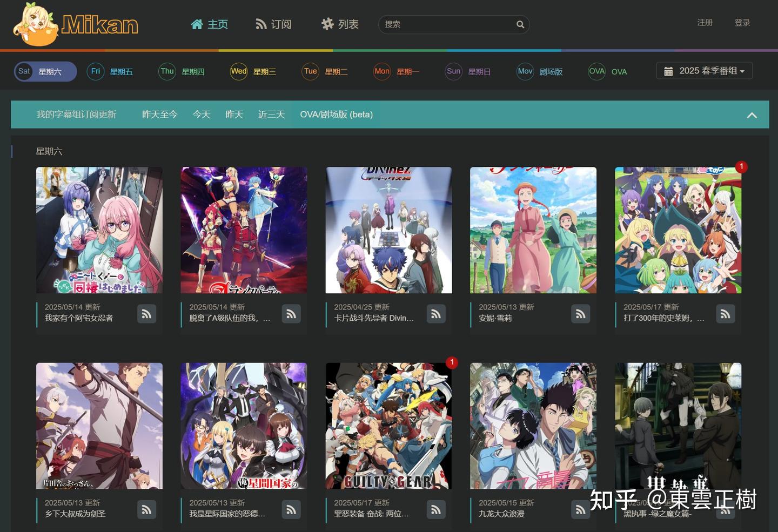
Task: Open the 九龙大众浪漫 poster image
Action: tap(533, 426)
